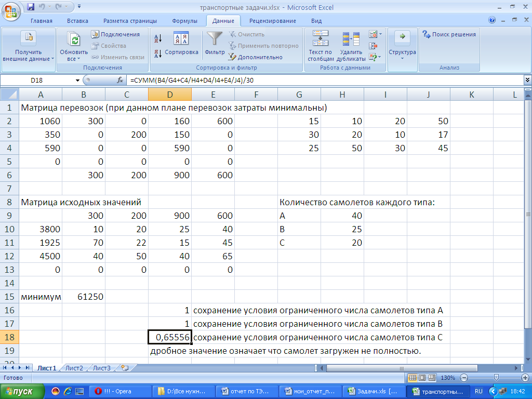
Task: Open Excel help question mark icon
Action: (x=491, y=20)
